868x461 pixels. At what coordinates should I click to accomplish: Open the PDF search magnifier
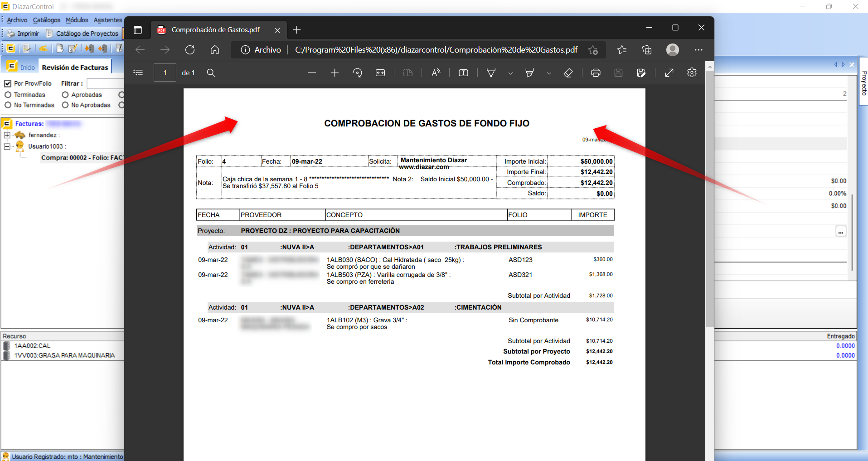pos(211,73)
